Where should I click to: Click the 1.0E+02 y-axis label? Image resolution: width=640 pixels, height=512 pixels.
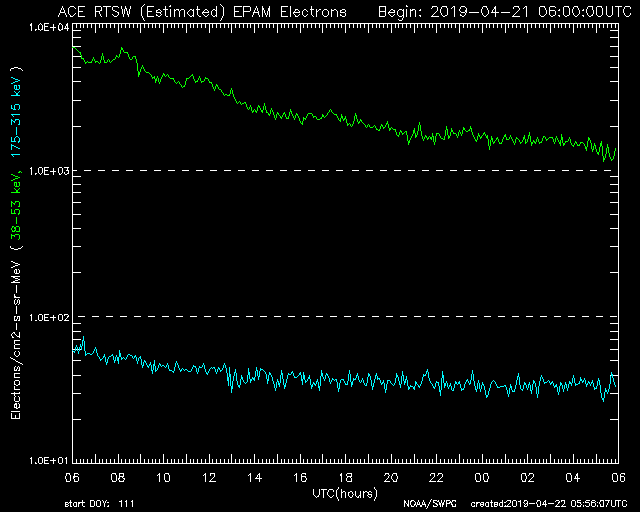click(x=46, y=317)
